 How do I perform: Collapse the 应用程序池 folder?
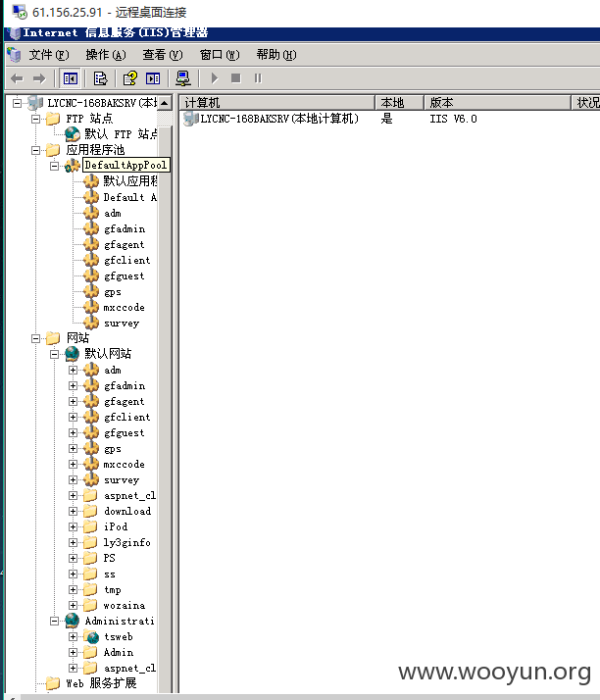tap(35, 150)
